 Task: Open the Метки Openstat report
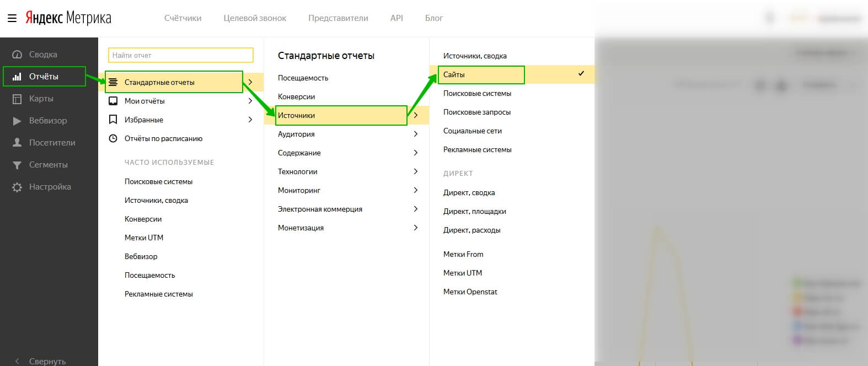[x=470, y=292]
